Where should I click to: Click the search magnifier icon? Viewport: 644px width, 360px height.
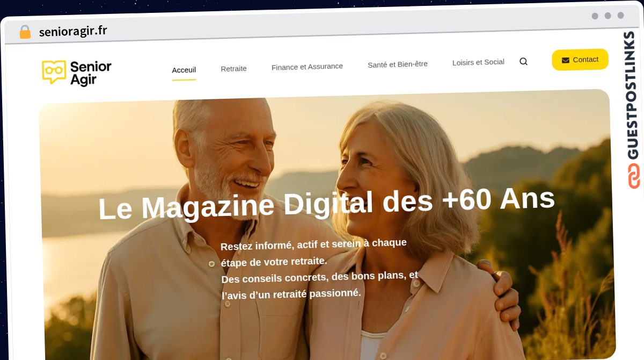pos(523,62)
